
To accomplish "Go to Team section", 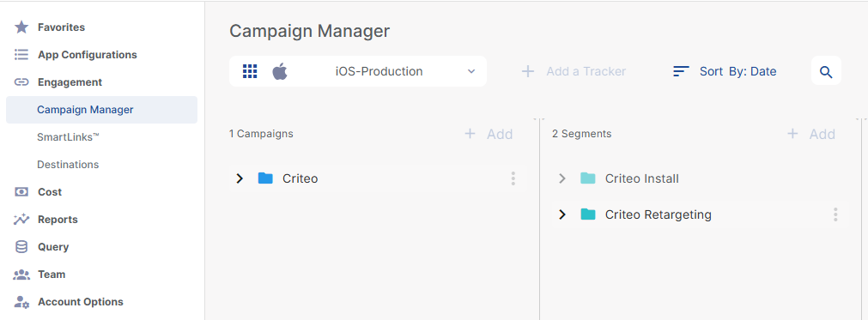I will tap(52, 275).
